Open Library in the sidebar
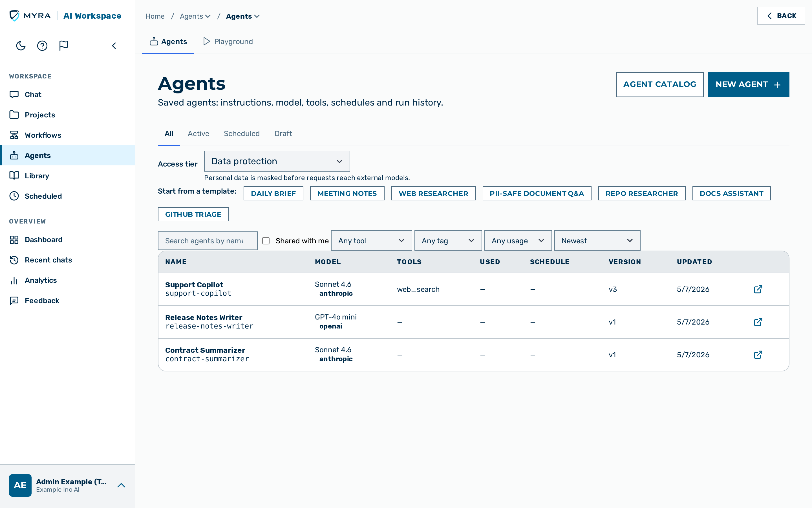This screenshot has height=508, width=812. (67, 176)
